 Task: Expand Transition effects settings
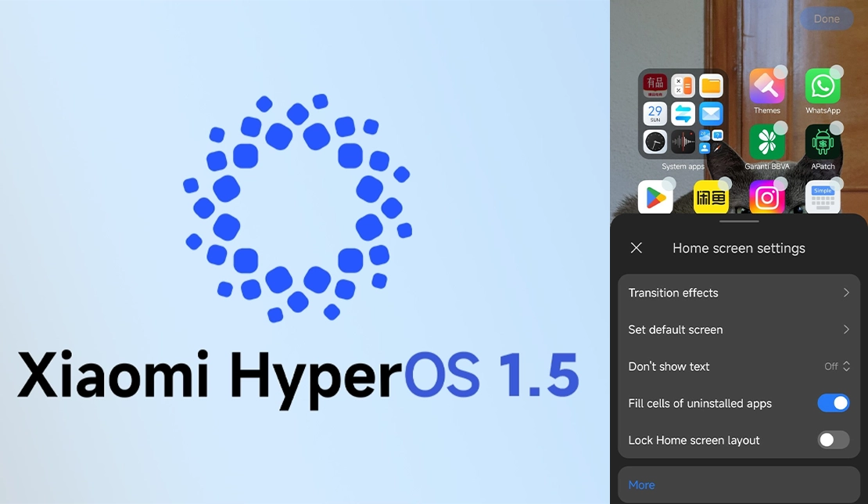[x=738, y=293]
